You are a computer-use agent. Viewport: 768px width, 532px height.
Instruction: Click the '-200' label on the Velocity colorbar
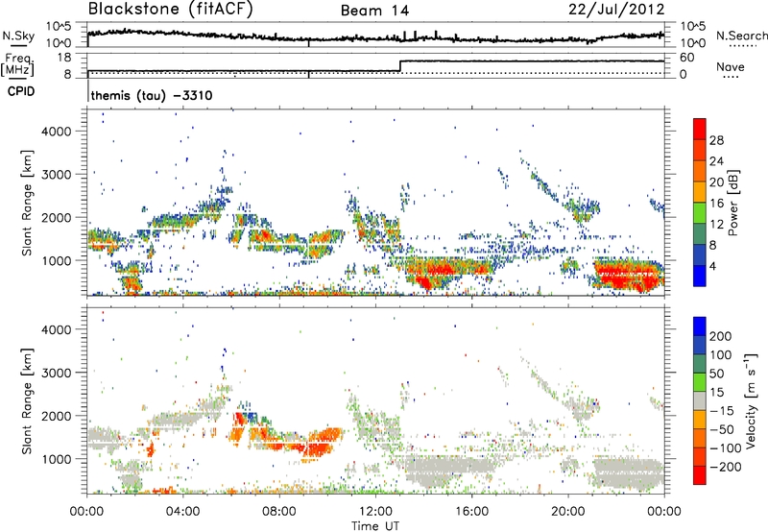[725, 467]
